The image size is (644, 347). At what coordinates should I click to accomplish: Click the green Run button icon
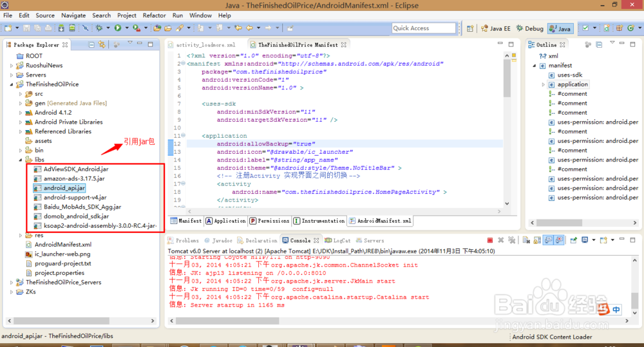118,28
